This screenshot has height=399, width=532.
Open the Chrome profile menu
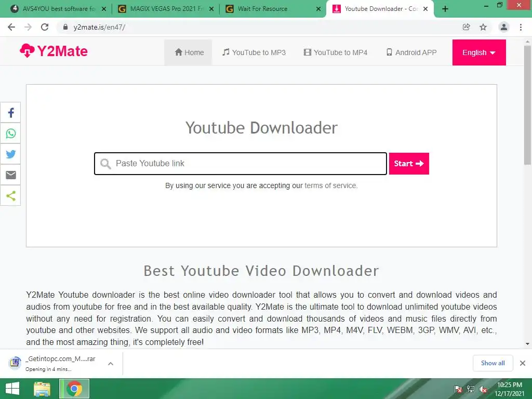[504, 27]
